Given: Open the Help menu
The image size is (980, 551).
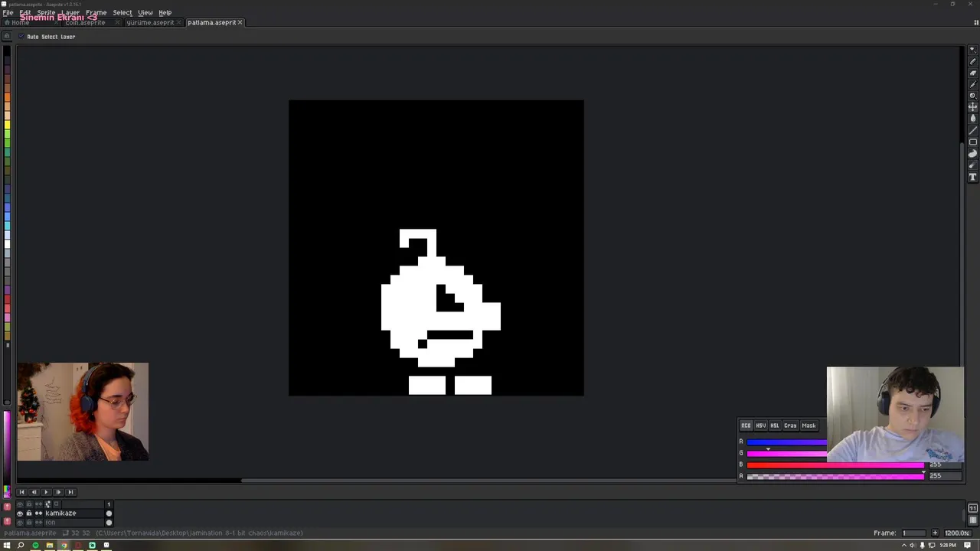Looking at the screenshot, I should 165,12.
